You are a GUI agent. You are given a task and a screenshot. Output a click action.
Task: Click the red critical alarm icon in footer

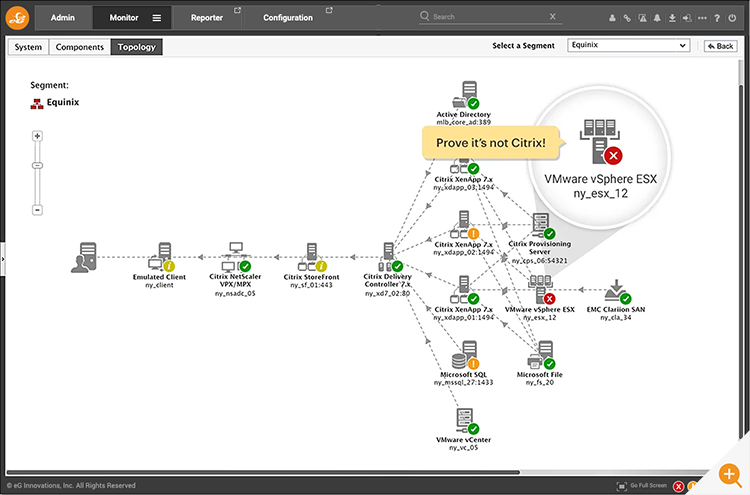pyautogui.click(x=678, y=486)
